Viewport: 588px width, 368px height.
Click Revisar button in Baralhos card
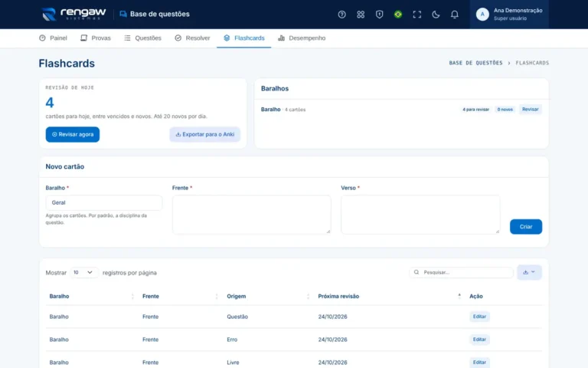tap(531, 110)
